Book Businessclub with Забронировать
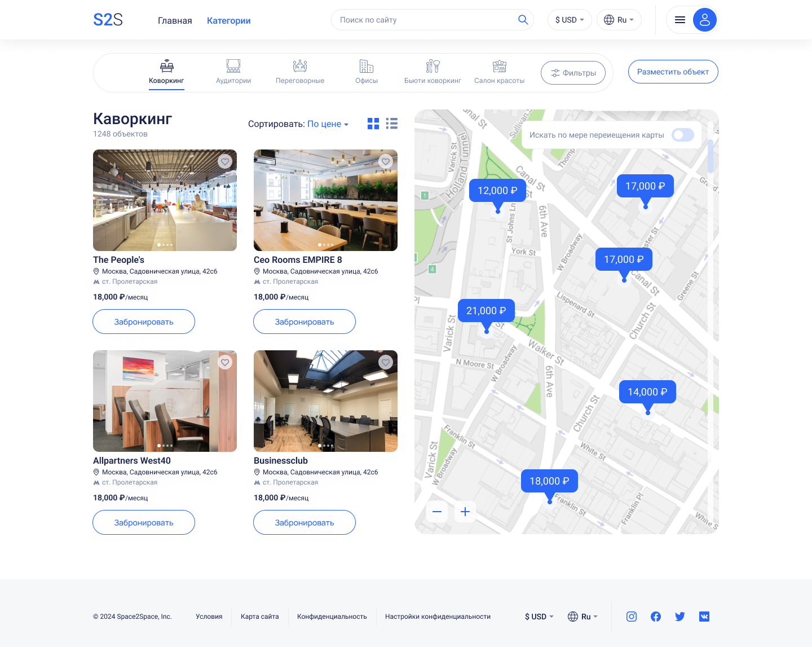812x647 pixels. coord(304,522)
